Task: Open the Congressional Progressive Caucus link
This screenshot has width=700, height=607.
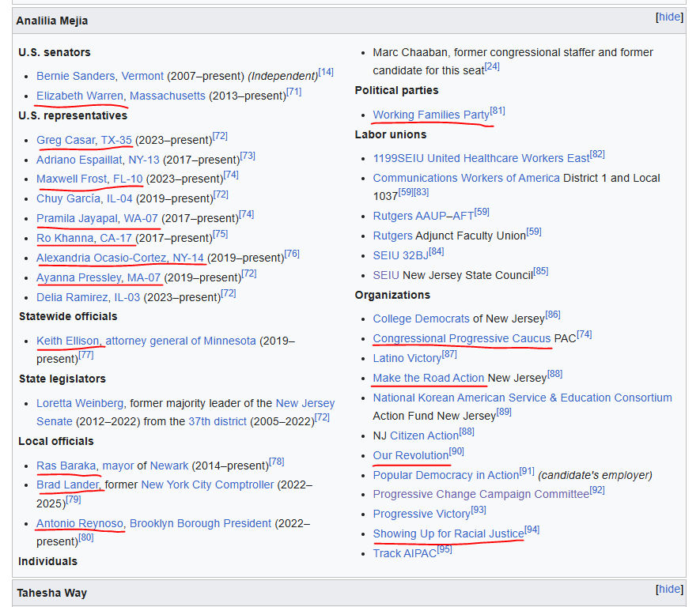Action: pos(462,338)
